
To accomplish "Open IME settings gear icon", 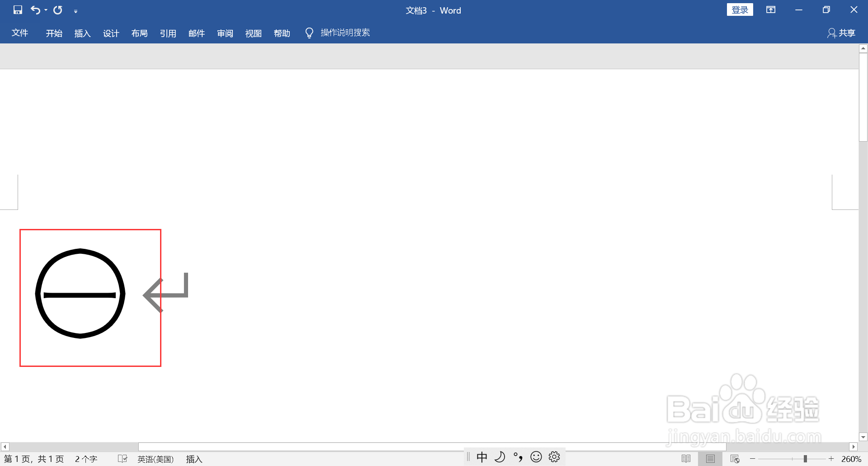I will click(554, 457).
